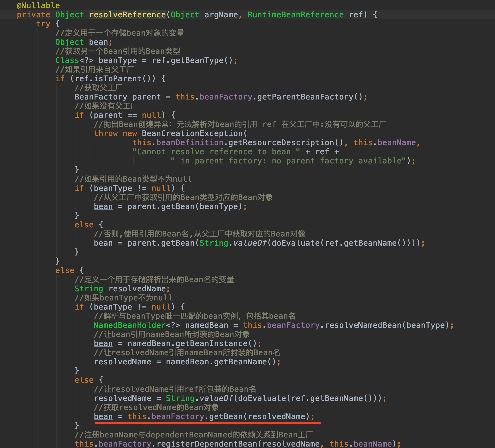The height and width of the screenshot is (448, 495).
Task: Click the getBeanType() method call
Action: tap(201, 60)
